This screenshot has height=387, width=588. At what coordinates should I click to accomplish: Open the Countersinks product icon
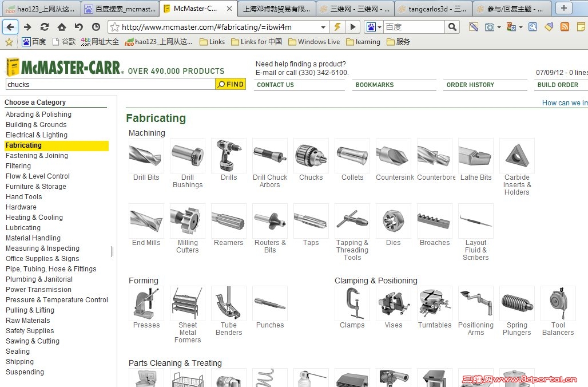click(x=394, y=155)
